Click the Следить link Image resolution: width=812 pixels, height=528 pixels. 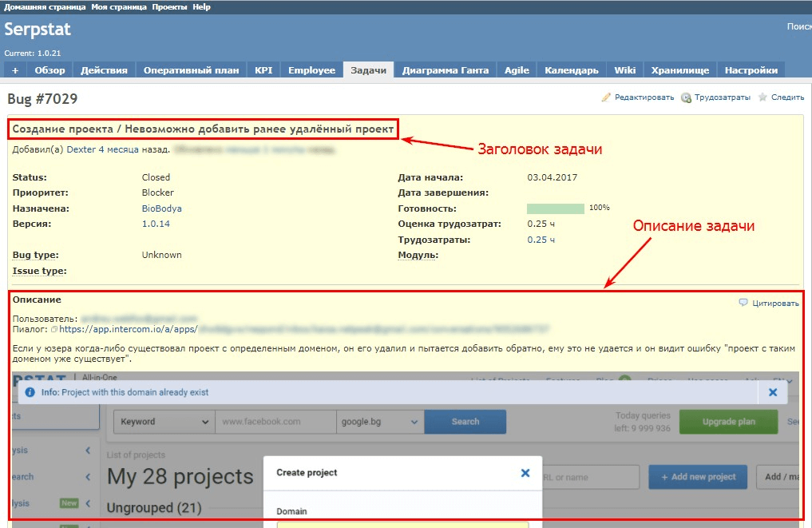[788, 97]
